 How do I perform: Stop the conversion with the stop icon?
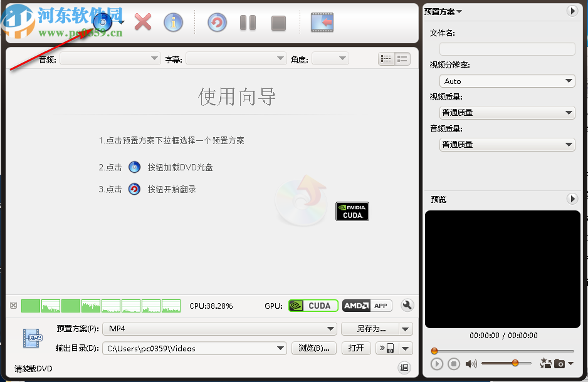[x=280, y=21]
